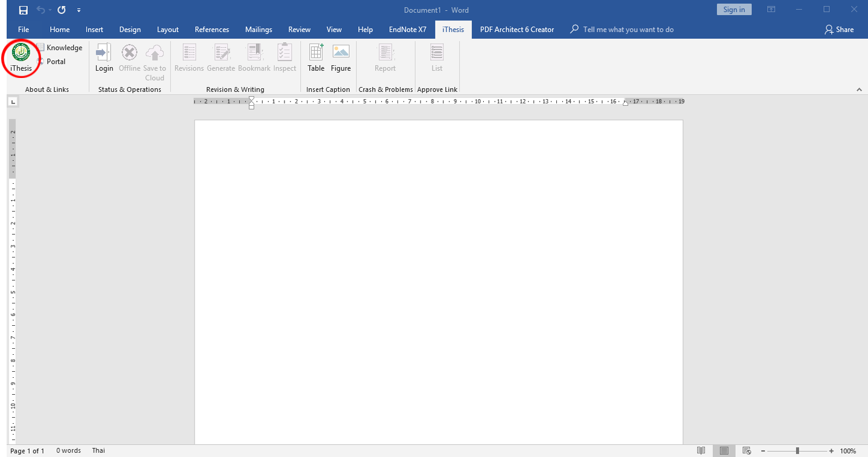Click Page 1 of 1 in status bar

(x=27, y=451)
